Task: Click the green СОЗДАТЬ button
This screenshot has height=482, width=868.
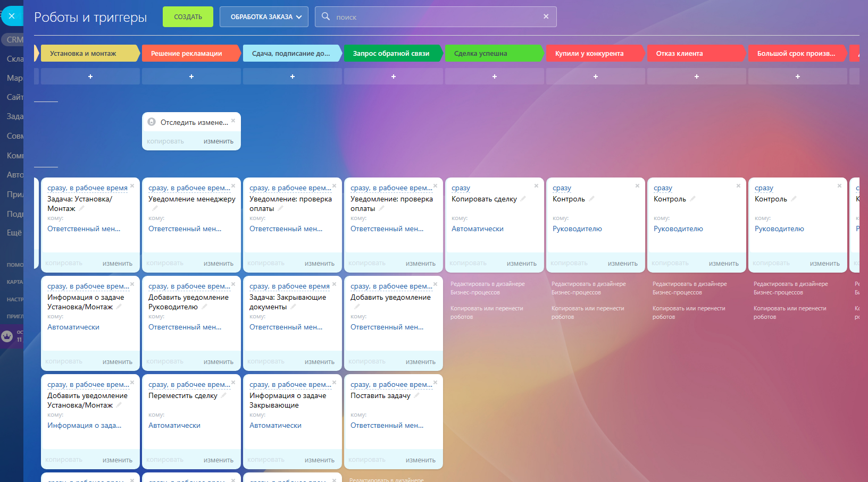Action: click(x=188, y=17)
